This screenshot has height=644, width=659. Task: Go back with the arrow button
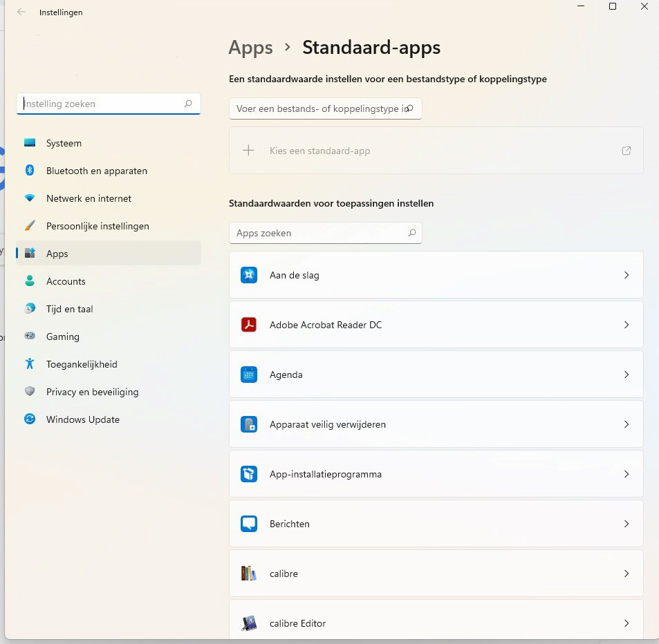(x=21, y=12)
